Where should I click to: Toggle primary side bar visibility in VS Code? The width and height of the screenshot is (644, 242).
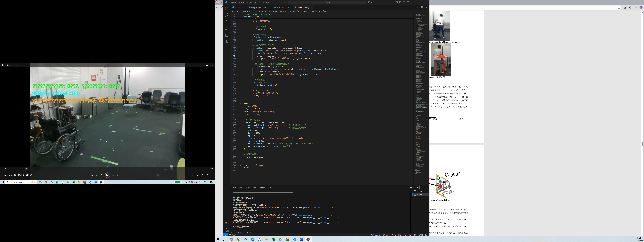[x=400, y=2]
